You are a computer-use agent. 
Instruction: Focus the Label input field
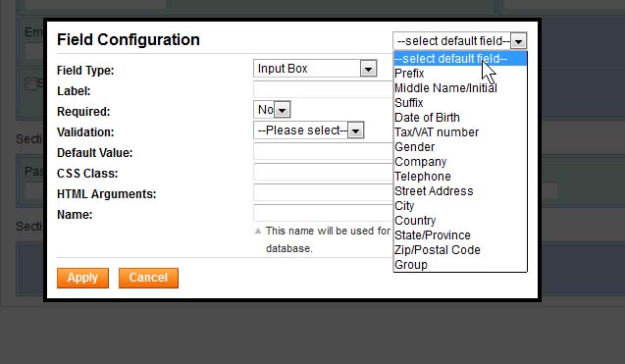pos(323,89)
